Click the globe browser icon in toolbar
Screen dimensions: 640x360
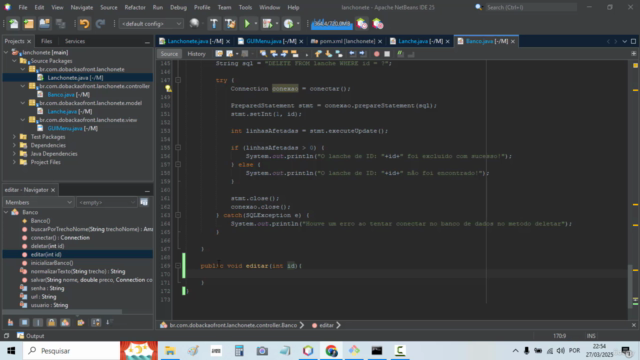[194, 24]
